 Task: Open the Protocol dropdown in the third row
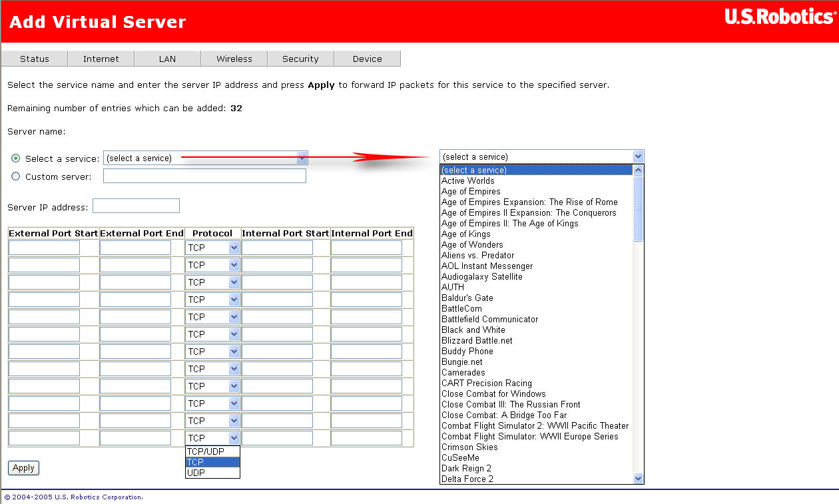click(x=212, y=282)
